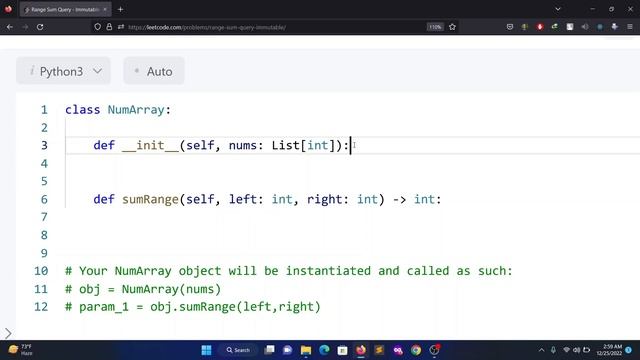The width and height of the screenshot is (640, 360).
Task: Open File Explorer from the taskbar
Action: coord(306,350)
